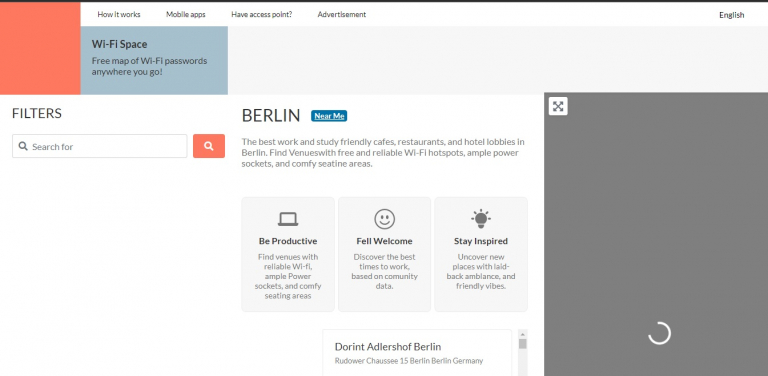The image size is (768, 376).
Task: Click the laptop icon on Be Productive card
Action: [x=288, y=219]
